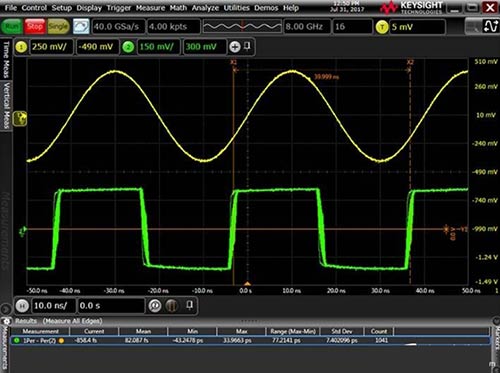The image size is (500, 373).
Task: Expand the Time Meas side tab
Action: point(6,60)
